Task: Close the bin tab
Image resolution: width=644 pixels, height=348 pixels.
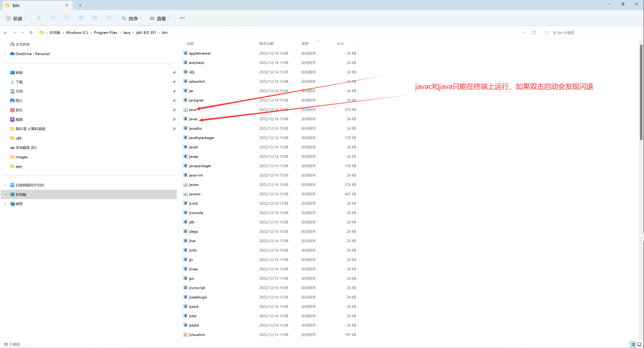Action: click(x=67, y=5)
